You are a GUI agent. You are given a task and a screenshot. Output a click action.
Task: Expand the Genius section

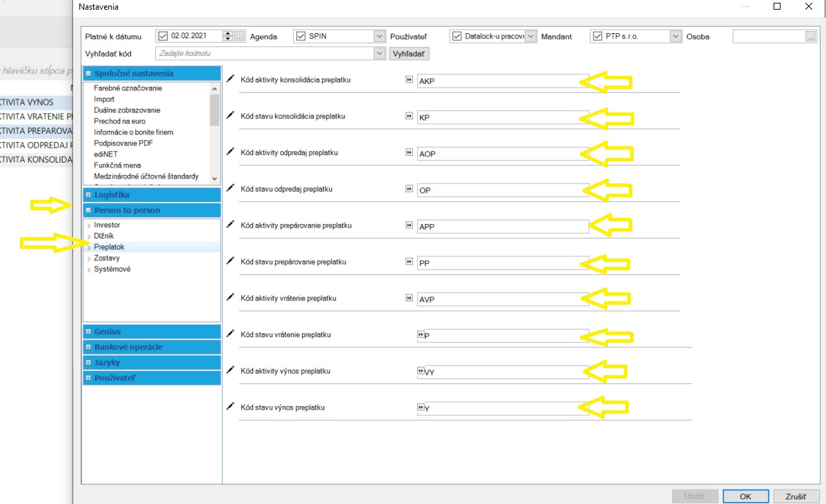88,332
